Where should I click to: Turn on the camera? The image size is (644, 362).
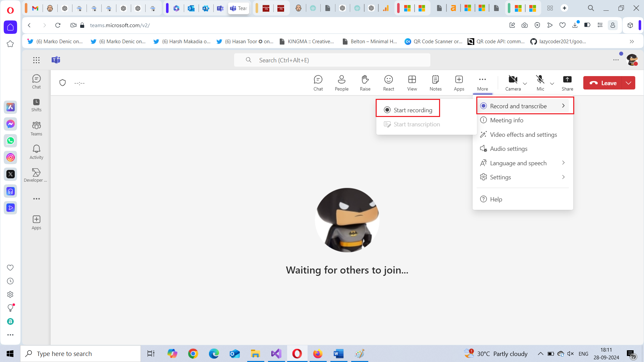click(513, 83)
